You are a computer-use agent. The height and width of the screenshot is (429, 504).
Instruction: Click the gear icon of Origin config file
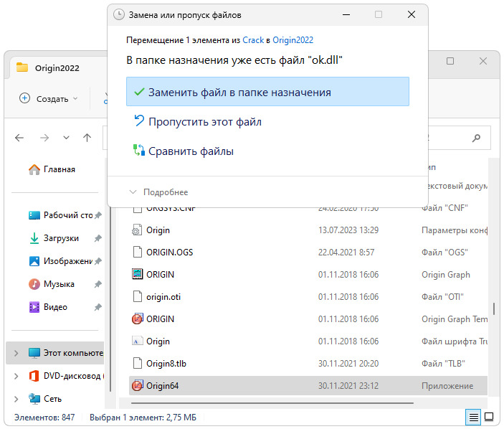coord(137,230)
